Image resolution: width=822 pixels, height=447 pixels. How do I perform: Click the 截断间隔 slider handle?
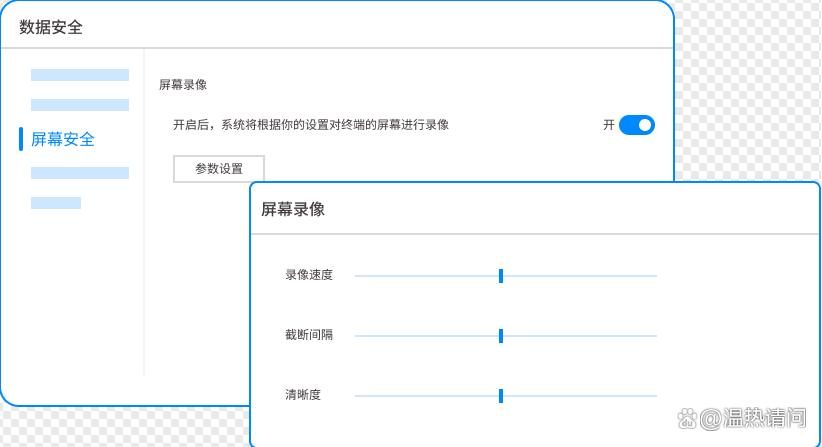coord(500,335)
